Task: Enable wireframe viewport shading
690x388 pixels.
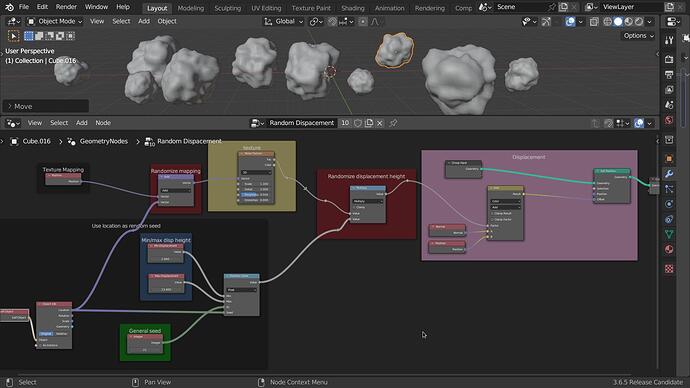Action: point(608,22)
